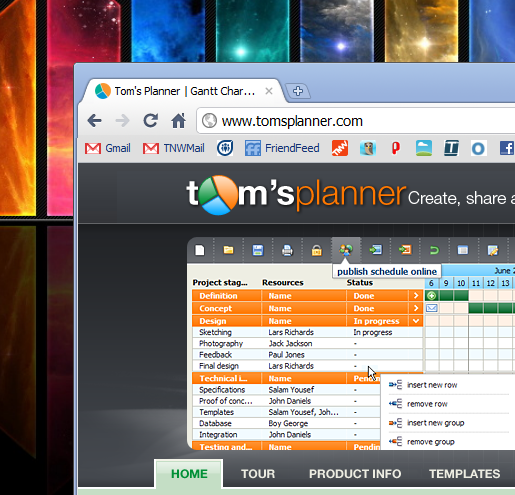This screenshot has height=495, width=515.
Task: Select the Sketching row
Action: tap(307, 332)
